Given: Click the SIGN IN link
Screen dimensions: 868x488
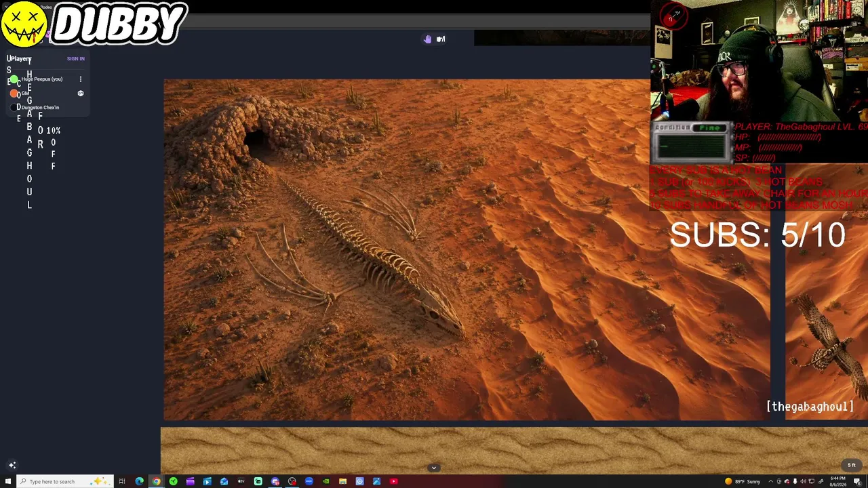Looking at the screenshot, I should (76, 59).
